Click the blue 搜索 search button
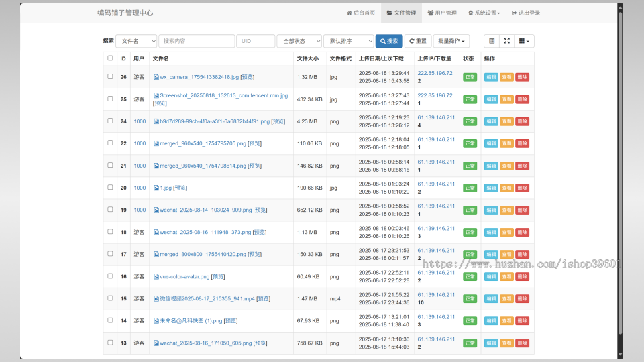Screen dimensions: 644x362 [x=389, y=41]
